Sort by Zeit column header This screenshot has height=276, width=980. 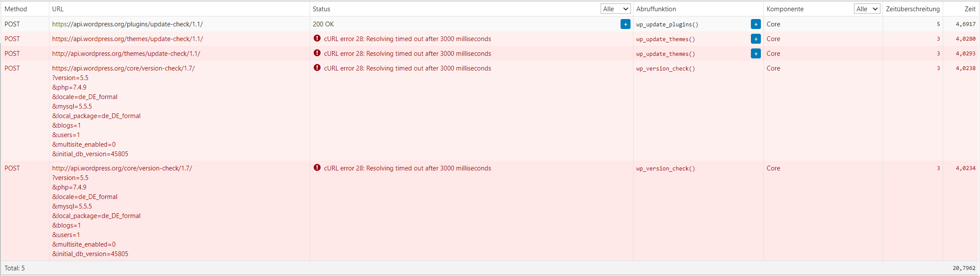point(970,9)
